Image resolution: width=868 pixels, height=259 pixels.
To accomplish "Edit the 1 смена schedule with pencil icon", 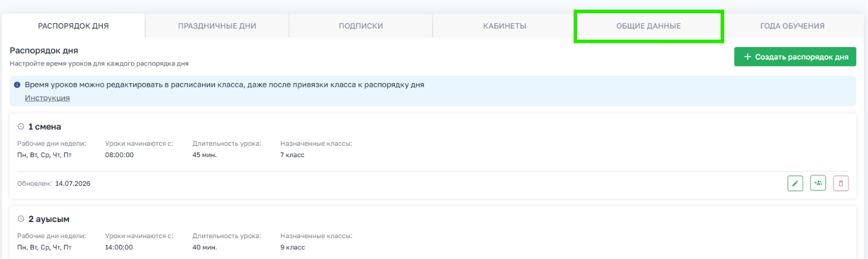I will (x=795, y=183).
